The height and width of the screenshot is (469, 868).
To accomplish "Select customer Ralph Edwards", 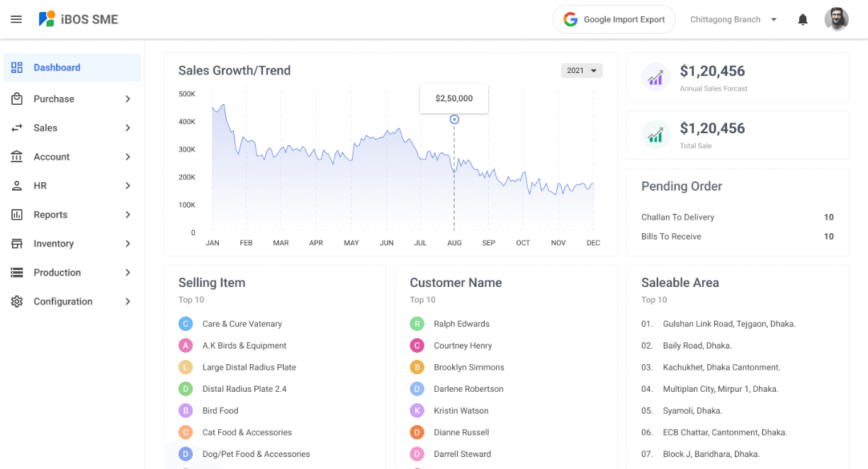I will (461, 324).
